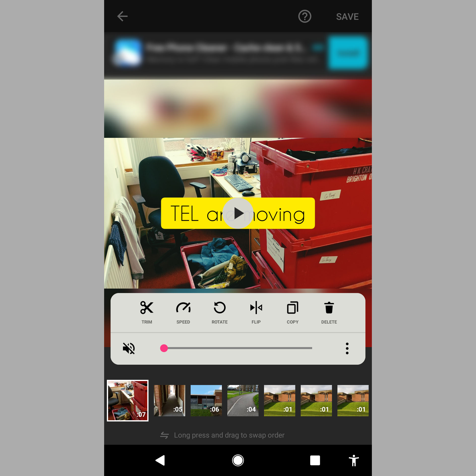Viewport: 476px width, 476px height.
Task: Select the first video thumbnail clip
Action: coord(128,400)
